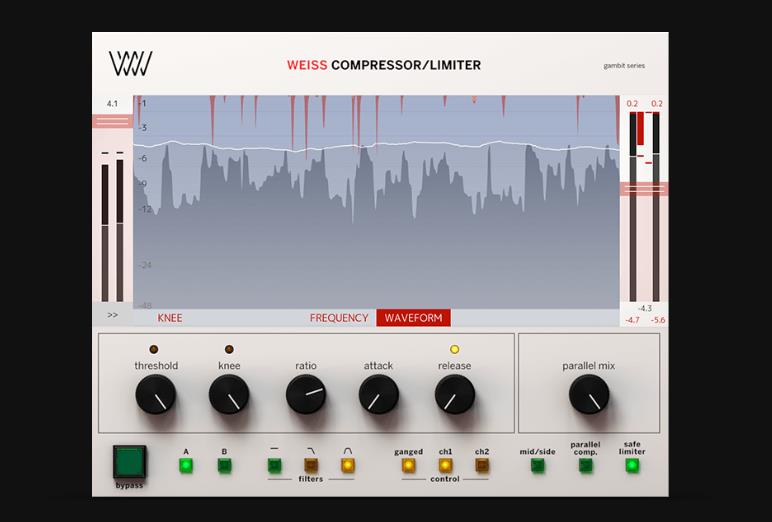Enable the band-pass filter button
The image size is (772, 522).
[x=348, y=465]
